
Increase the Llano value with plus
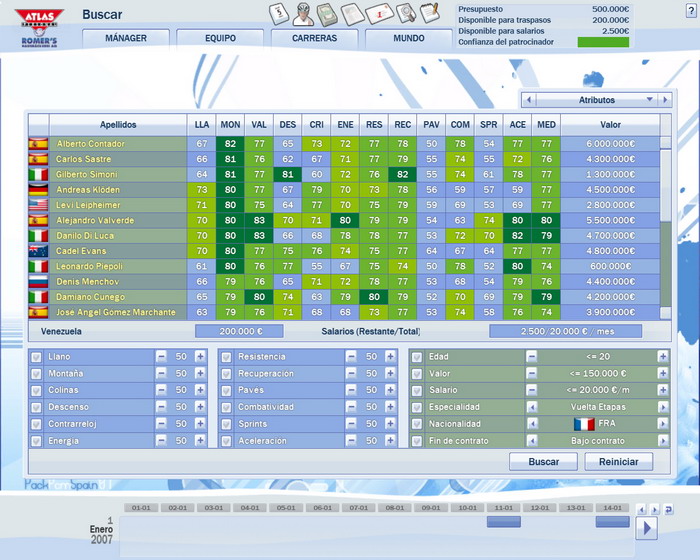click(x=200, y=357)
